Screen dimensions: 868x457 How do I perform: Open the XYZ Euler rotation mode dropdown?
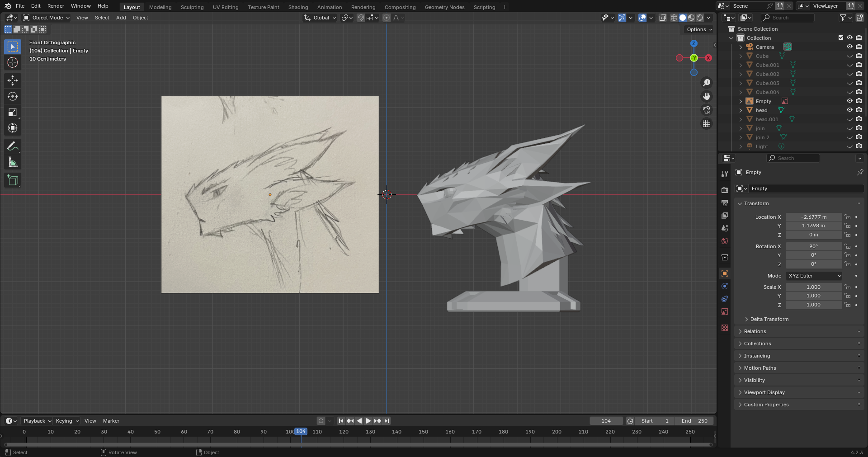[x=814, y=276]
